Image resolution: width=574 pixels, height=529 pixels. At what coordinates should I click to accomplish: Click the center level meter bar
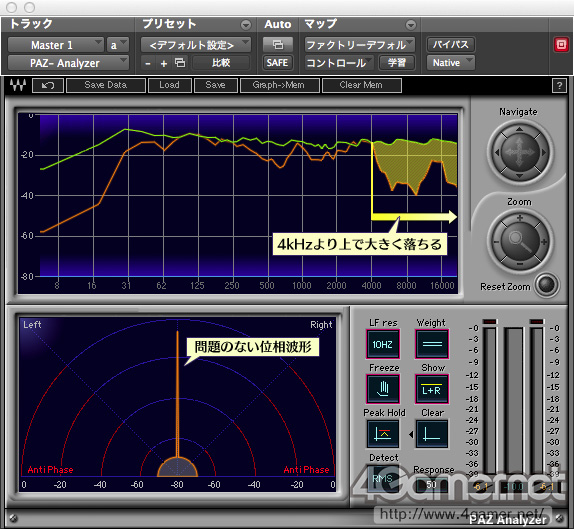[514, 401]
